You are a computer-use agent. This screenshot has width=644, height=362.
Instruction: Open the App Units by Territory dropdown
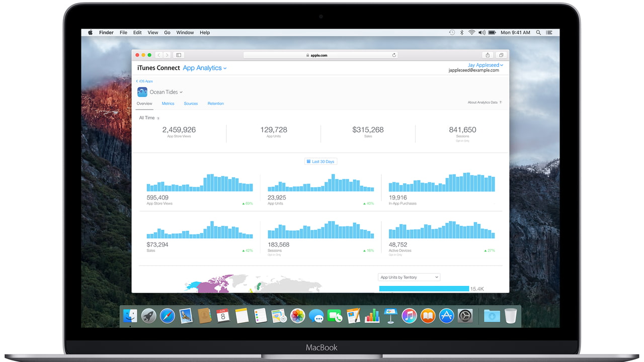[x=409, y=277]
